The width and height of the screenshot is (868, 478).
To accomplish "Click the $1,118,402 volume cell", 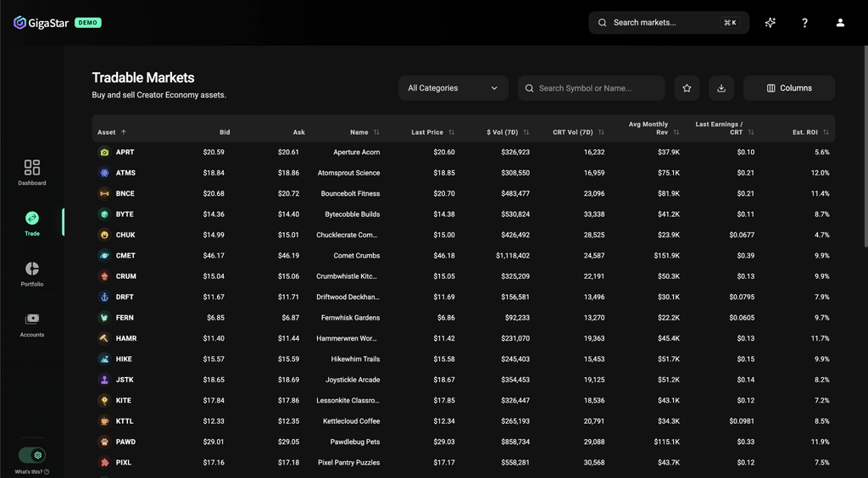I will click(x=513, y=256).
